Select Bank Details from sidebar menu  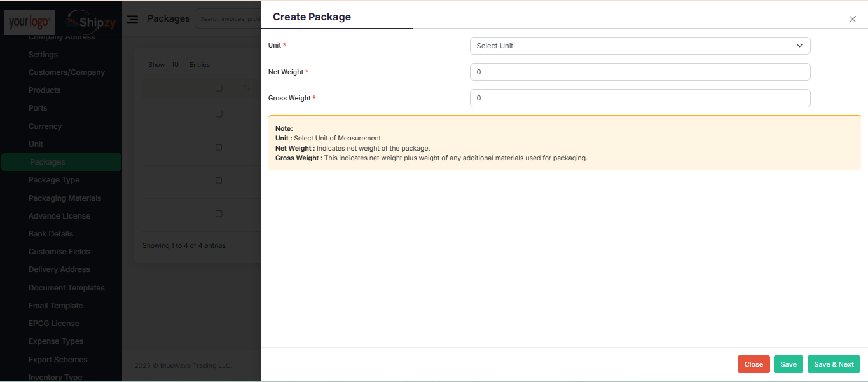pyautogui.click(x=51, y=234)
